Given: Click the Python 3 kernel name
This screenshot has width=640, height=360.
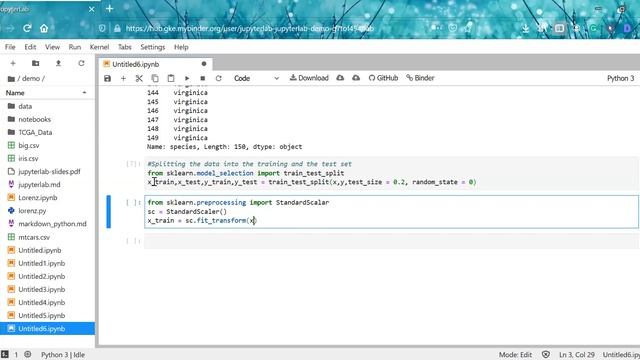Looking at the screenshot, I should point(620,78).
